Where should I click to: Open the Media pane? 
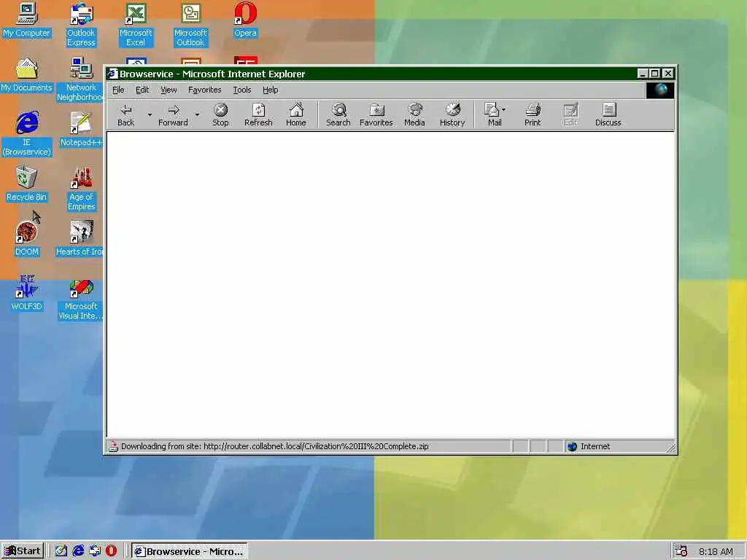click(x=414, y=114)
